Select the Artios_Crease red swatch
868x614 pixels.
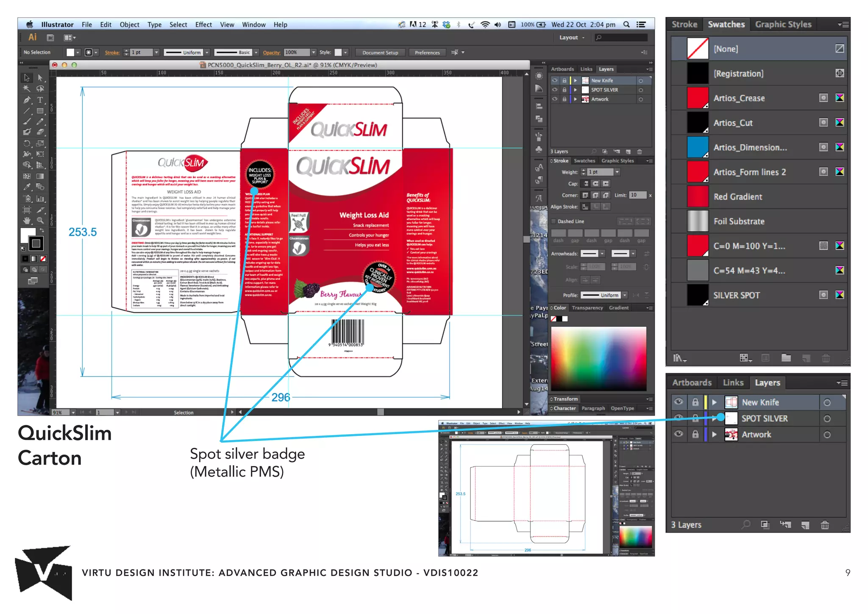[x=698, y=98]
